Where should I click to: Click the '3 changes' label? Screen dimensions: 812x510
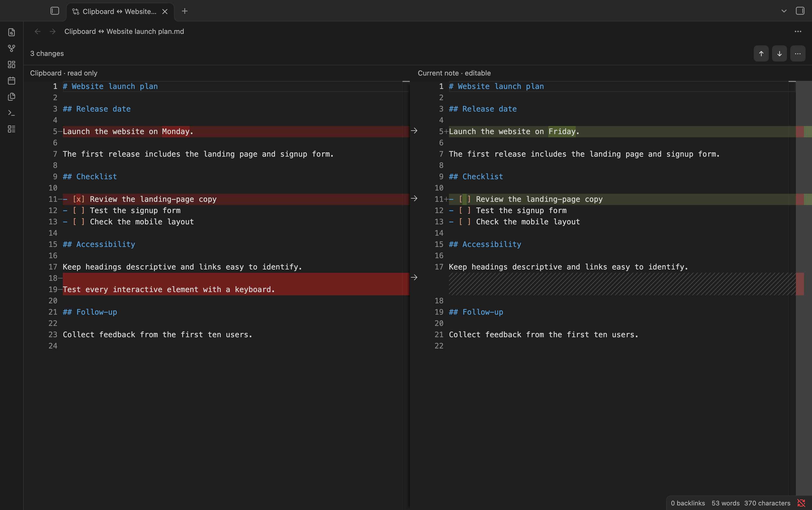click(47, 54)
